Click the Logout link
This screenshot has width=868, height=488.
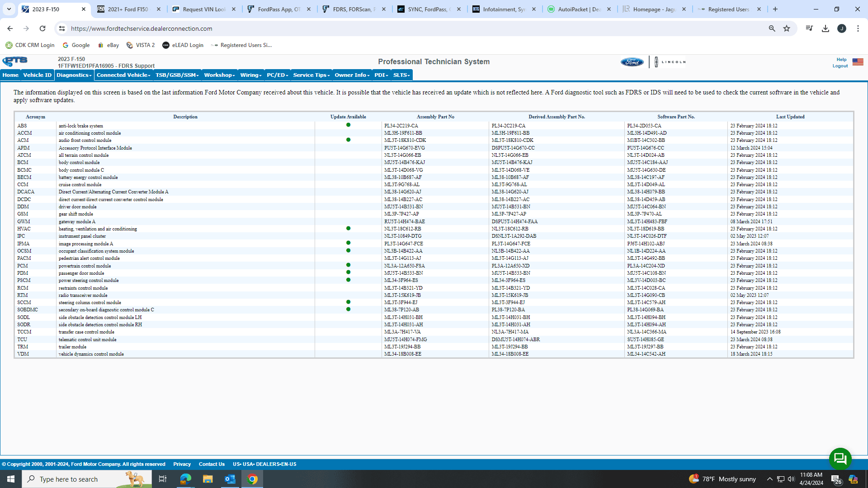pos(840,66)
